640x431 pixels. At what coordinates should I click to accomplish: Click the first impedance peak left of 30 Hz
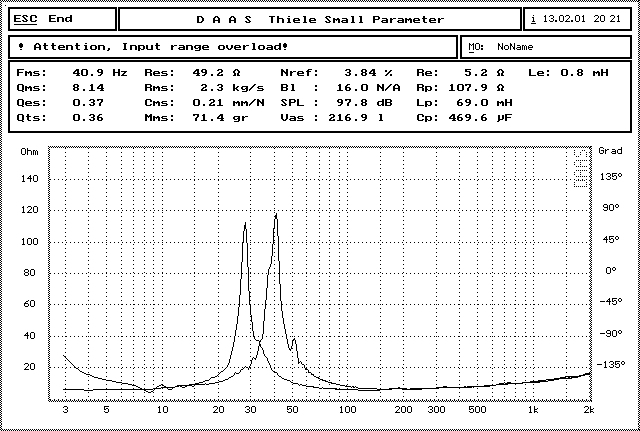coord(245,224)
